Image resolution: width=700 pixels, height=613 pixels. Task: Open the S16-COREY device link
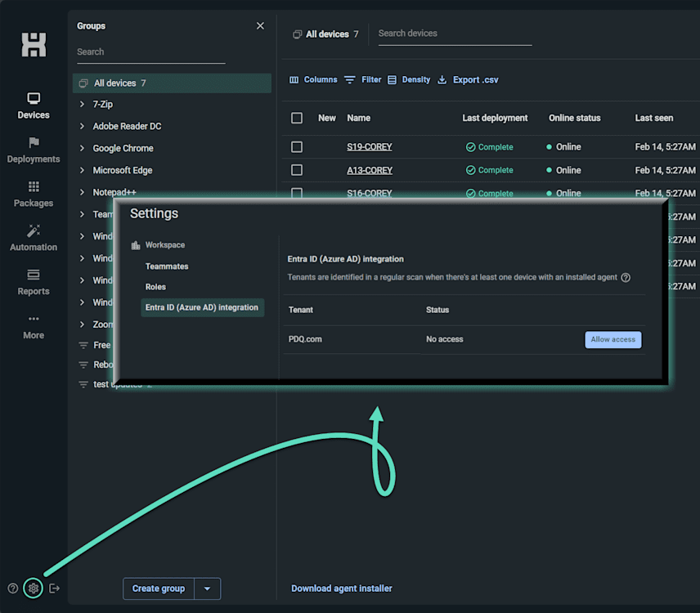370,193
